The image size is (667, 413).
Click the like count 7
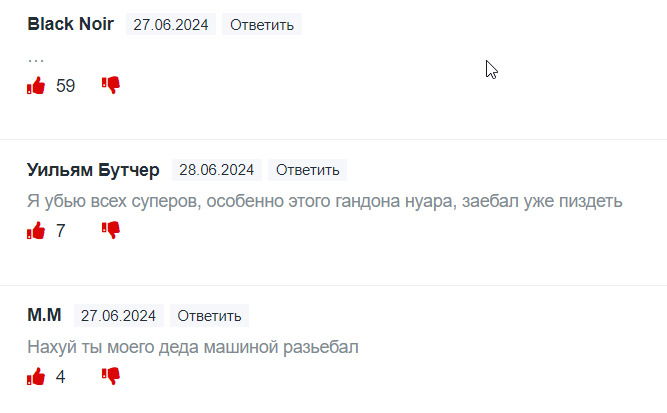pyautogui.click(x=61, y=231)
